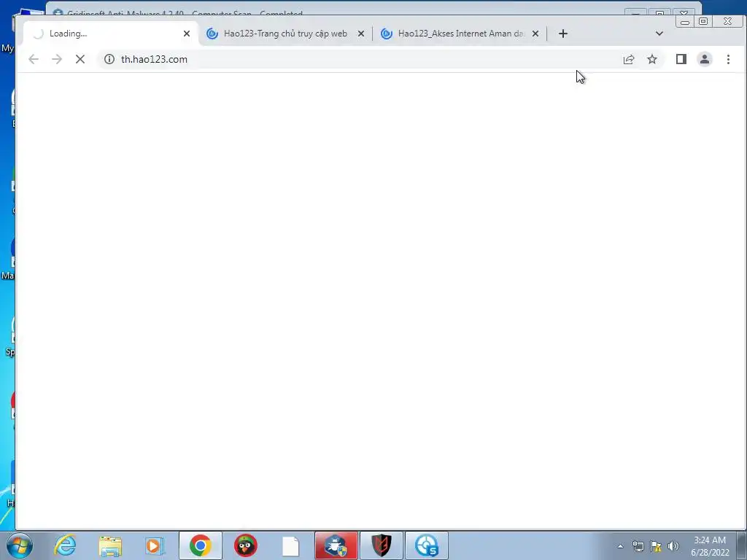This screenshot has height=560, width=747.
Task: Open the dark shield security app on taskbar
Action: [x=382, y=545]
